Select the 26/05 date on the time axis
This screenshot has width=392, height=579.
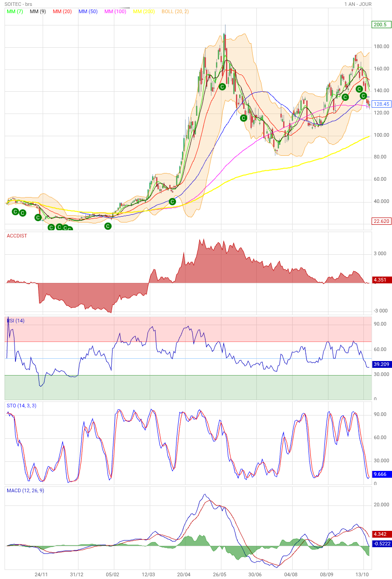pyautogui.click(x=220, y=574)
